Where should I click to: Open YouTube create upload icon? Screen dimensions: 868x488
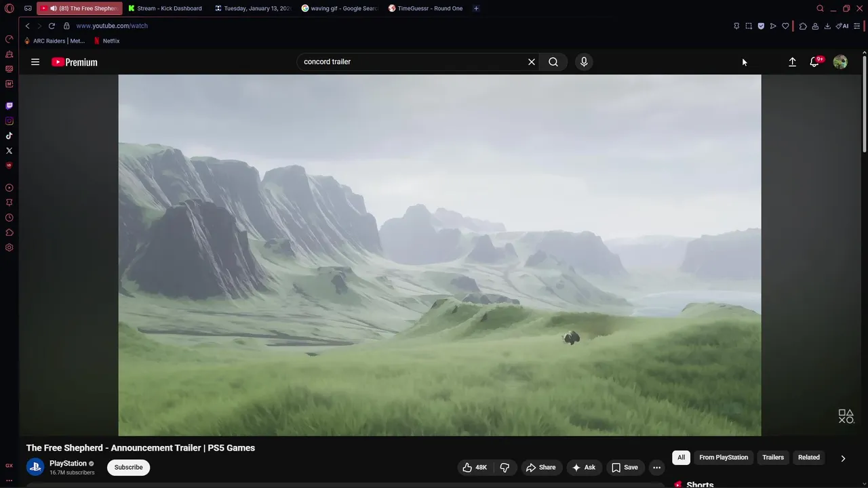click(792, 62)
